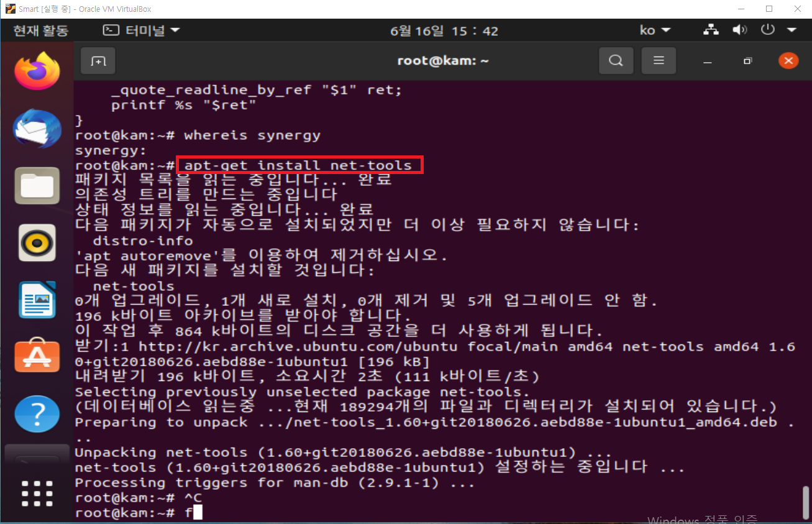Click the kr.archive.ubuntu.com URL text
Screen dimensions: 812x524
coord(298,347)
